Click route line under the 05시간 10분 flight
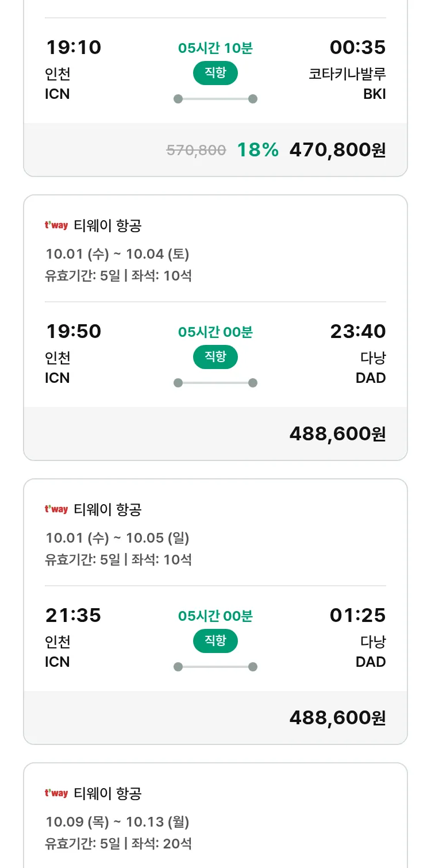 215,99
